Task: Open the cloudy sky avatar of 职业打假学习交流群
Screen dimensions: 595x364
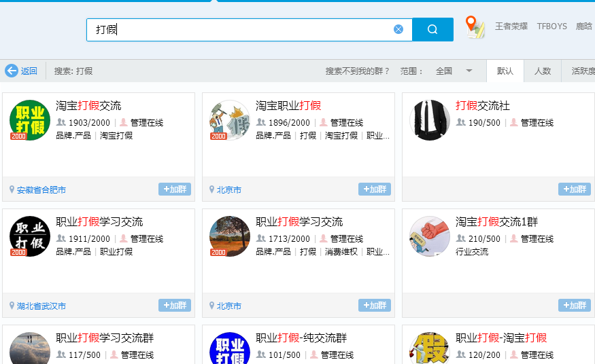Action: click(x=30, y=348)
